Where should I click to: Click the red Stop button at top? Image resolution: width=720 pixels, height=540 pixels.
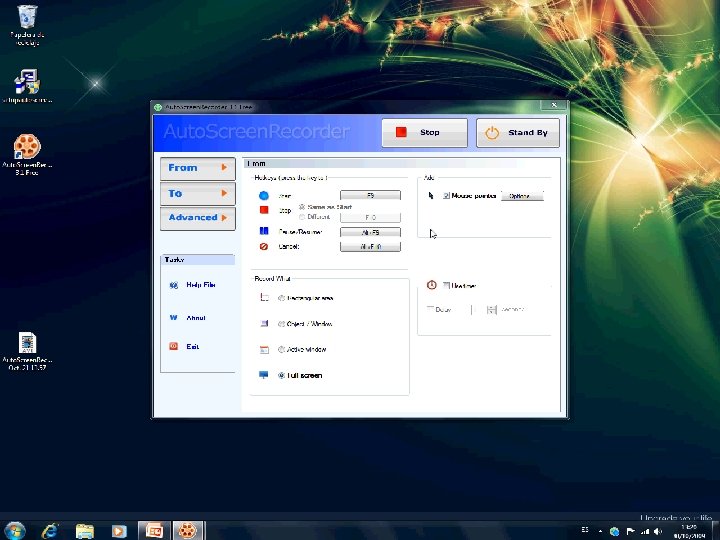(x=424, y=133)
